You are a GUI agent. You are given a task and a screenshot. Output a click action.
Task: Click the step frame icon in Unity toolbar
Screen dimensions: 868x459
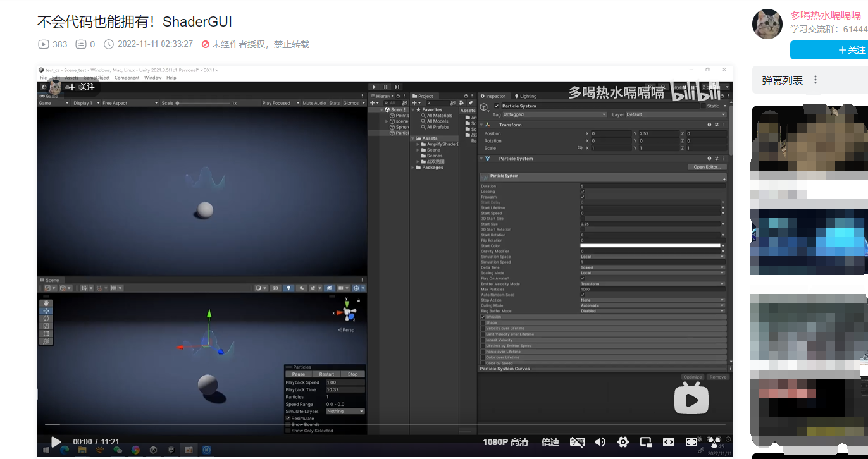397,87
